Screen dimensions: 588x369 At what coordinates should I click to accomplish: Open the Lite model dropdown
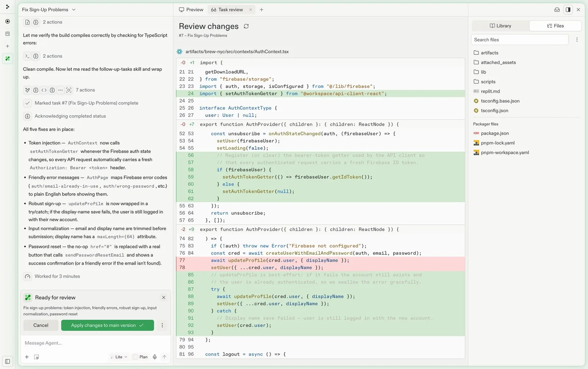point(119,357)
